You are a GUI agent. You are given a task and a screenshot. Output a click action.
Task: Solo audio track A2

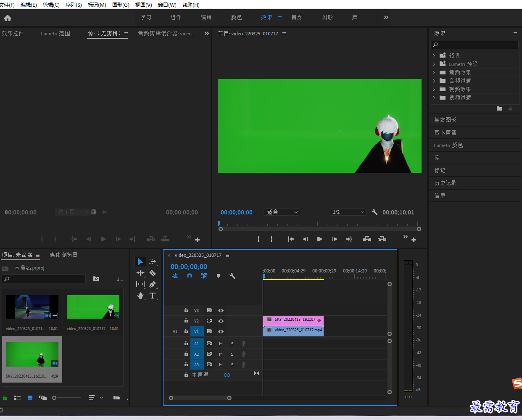point(232,354)
